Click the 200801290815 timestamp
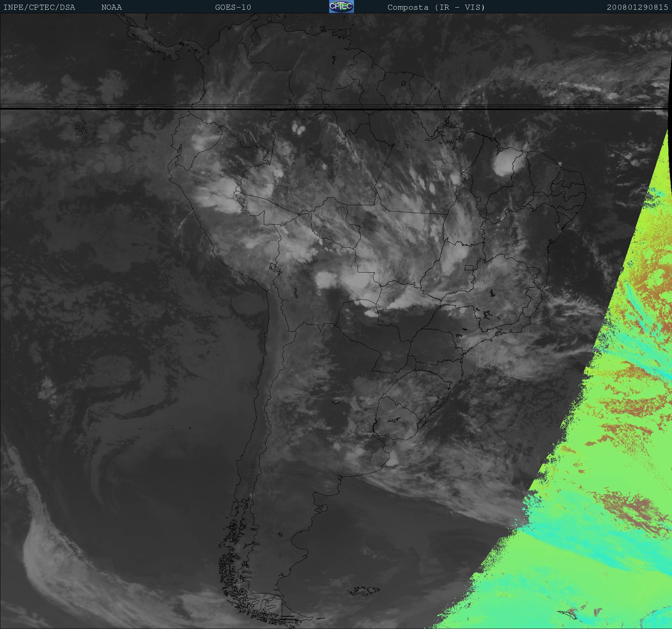The image size is (672, 629). tap(637, 8)
